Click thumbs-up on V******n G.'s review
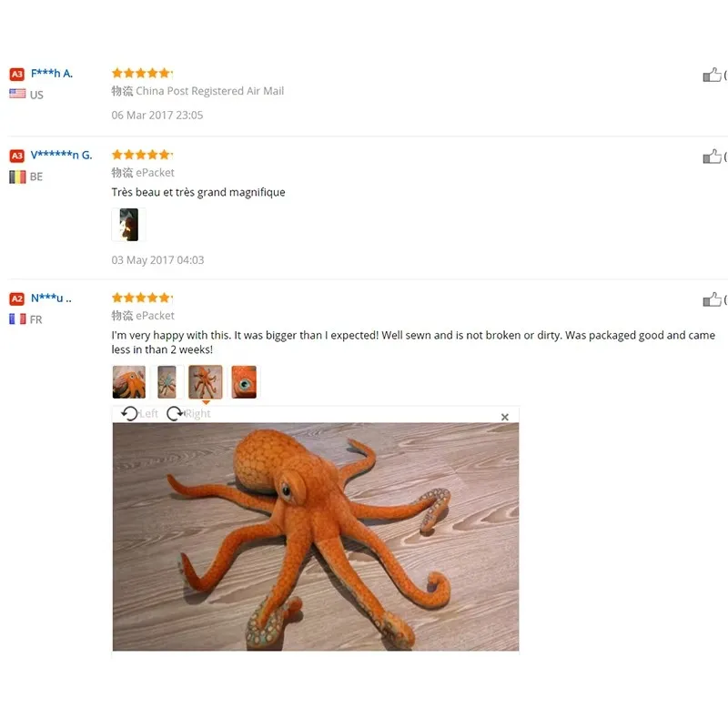Viewport: 728px width, 728px height. pos(712,157)
